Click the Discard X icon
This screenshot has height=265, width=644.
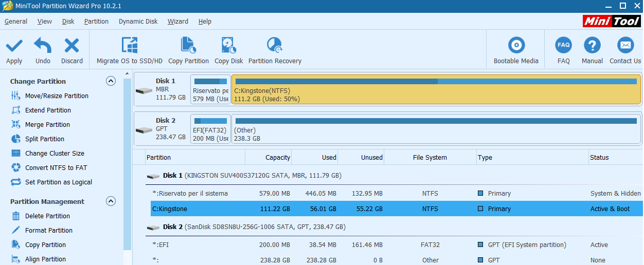coord(71,46)
